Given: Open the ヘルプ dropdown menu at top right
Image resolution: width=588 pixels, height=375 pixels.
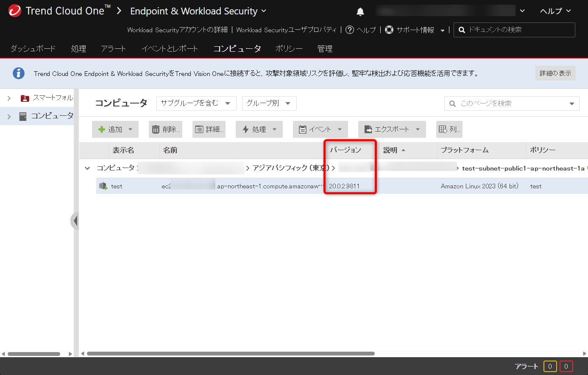Looking at the screenshot, I should point(555,11).
